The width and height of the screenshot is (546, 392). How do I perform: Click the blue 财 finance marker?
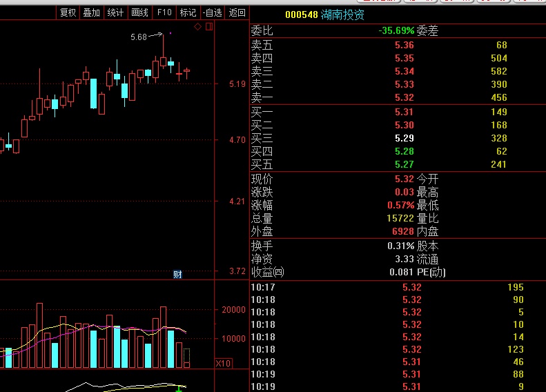pyautogui.click(x=177, y=274)
